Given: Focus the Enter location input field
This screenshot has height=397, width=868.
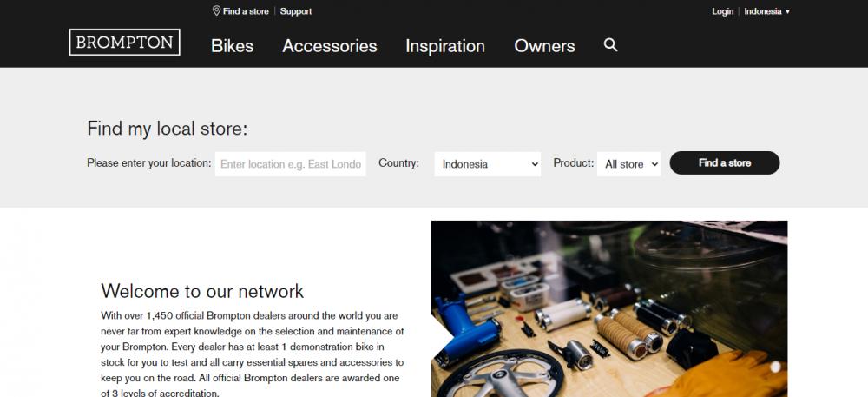Looking at the screenshot, I should pos(291,164).
